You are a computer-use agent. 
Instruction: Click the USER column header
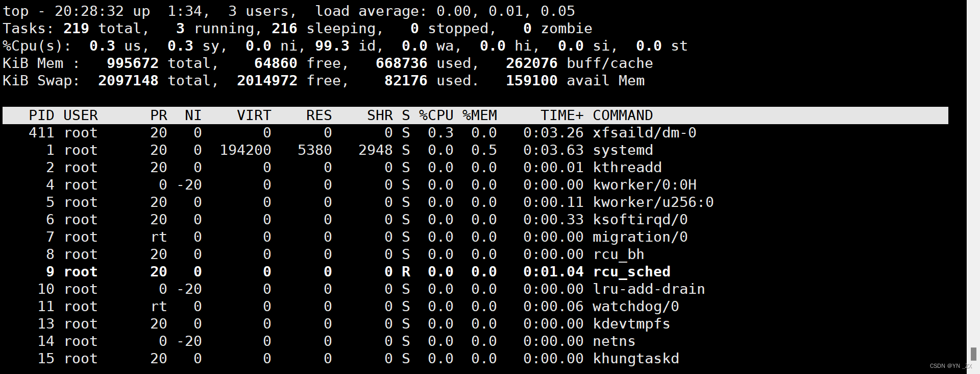[81, 115]
